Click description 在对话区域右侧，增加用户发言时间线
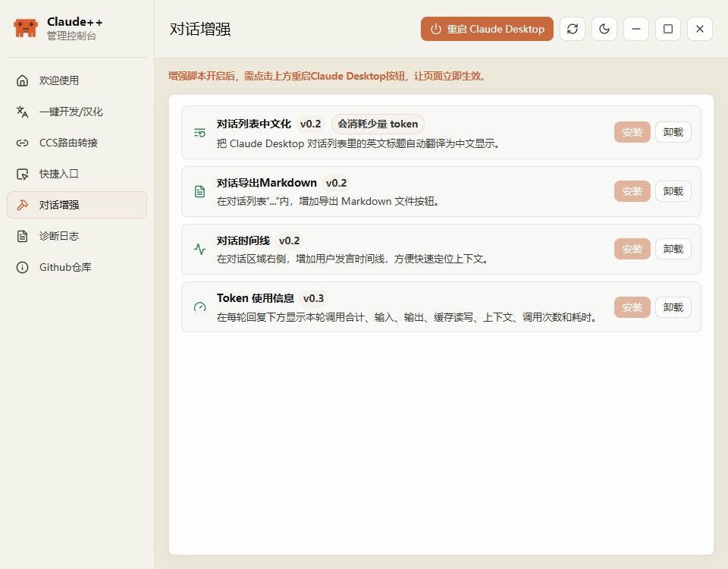 353,259
